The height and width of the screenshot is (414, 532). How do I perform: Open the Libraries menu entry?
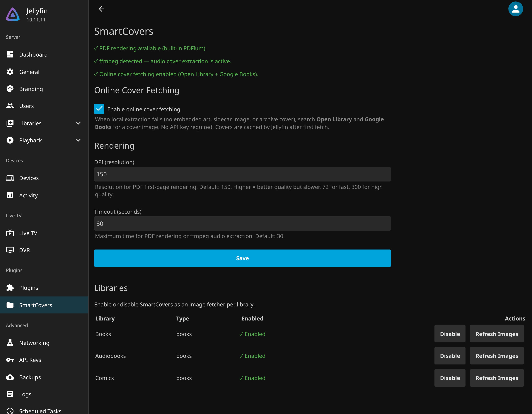click(44, 123)
